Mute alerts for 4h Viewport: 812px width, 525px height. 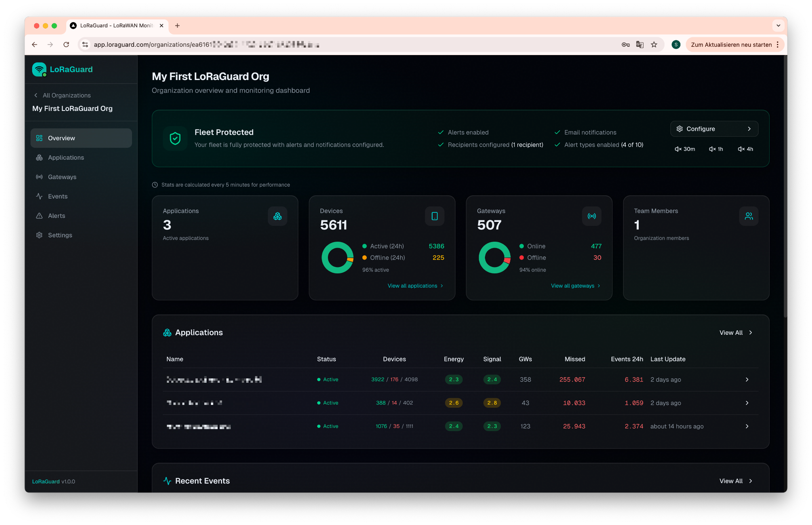coord(745,149)
